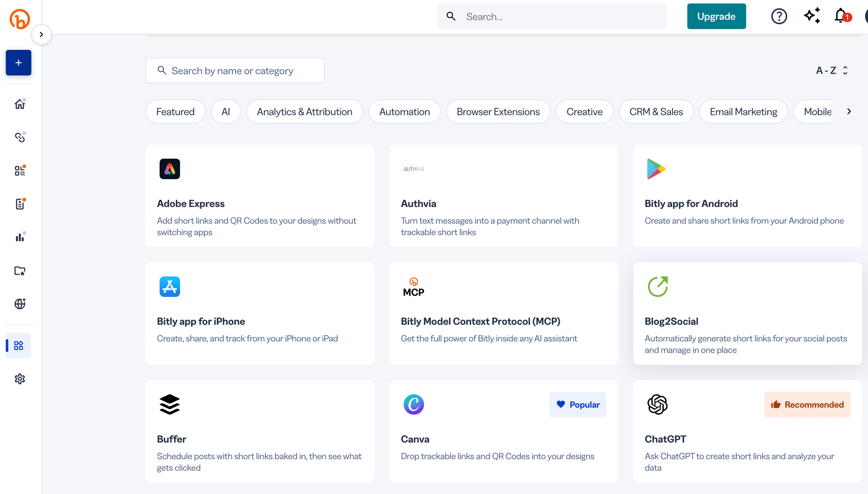Filter by Browser Extensions
This screenshot has height=494, width=868.
click(498, 111)
